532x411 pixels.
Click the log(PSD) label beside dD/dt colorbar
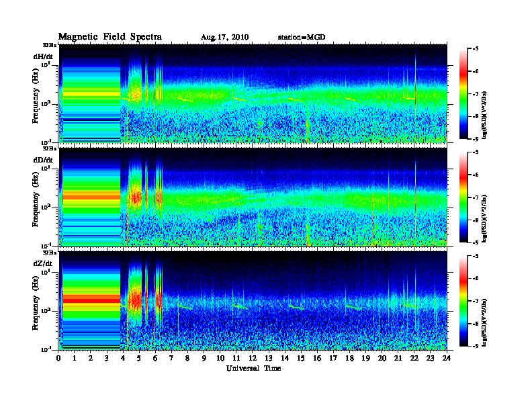point(484,218)
